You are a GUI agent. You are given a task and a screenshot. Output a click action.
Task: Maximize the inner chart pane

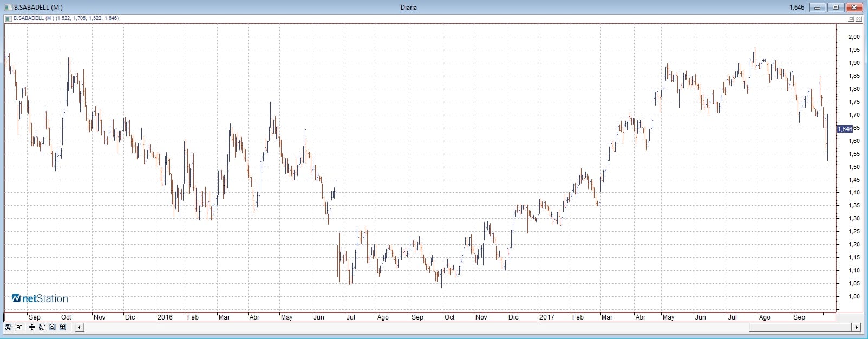851,19
